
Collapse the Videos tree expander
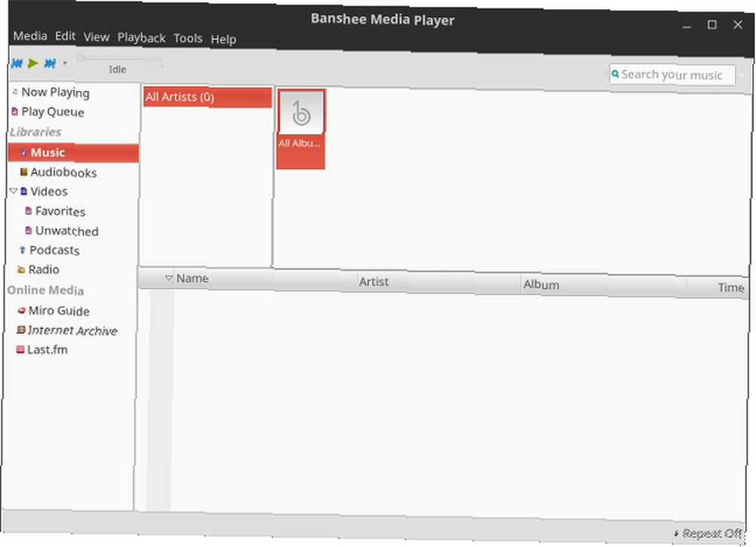click(14, 191)
